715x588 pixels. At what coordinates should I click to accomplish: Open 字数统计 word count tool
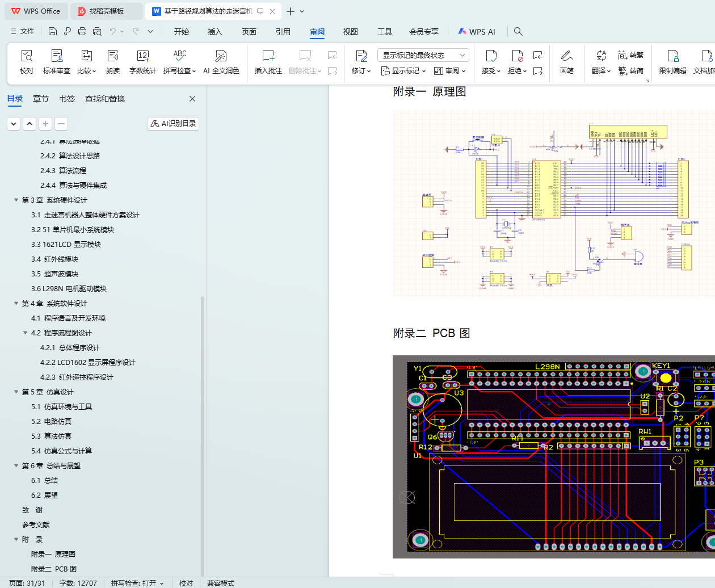point(142,61)
